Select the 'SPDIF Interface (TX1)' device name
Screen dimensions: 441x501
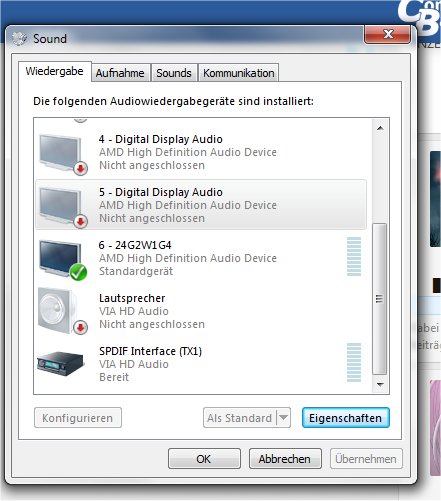click(x=150, y=351)
